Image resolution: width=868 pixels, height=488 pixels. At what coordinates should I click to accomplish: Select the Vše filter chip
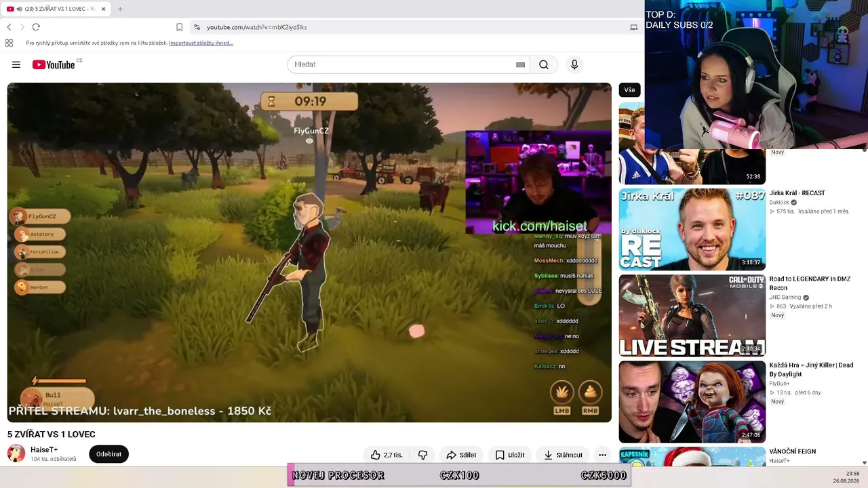point(629,90)
